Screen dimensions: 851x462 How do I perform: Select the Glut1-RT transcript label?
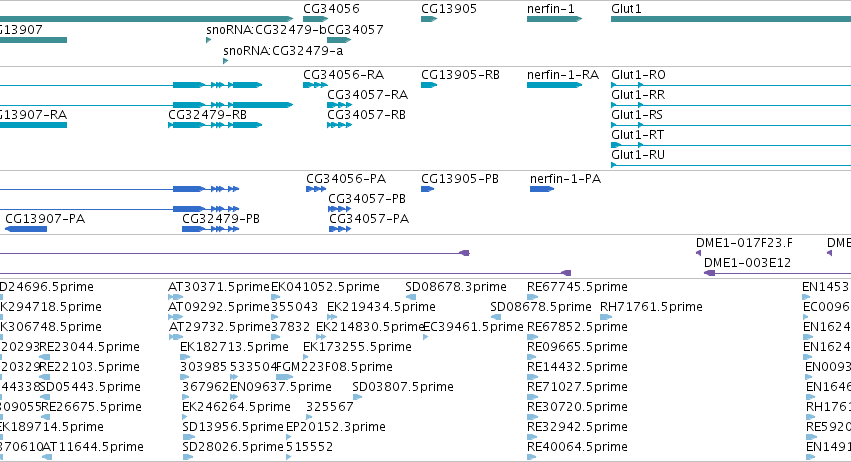(x=637, y=135)
